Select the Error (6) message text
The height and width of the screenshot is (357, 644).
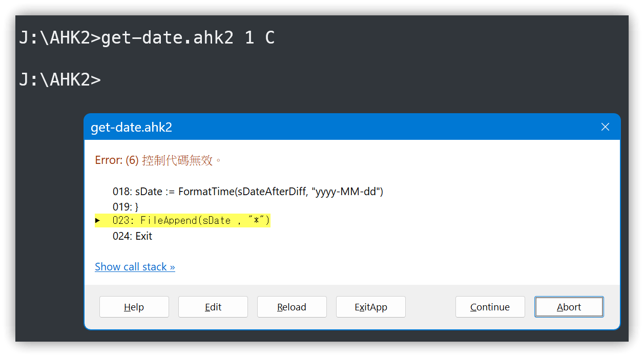159,160
